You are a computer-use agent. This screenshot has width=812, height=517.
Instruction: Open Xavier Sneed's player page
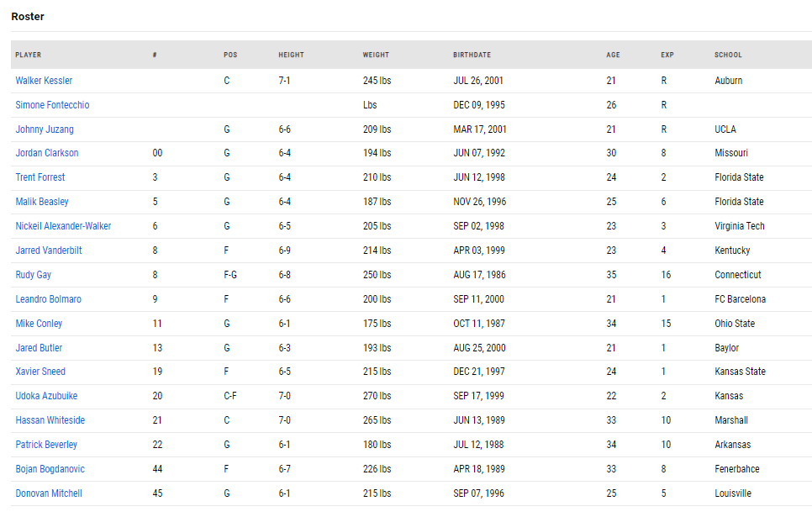(40, 372)
